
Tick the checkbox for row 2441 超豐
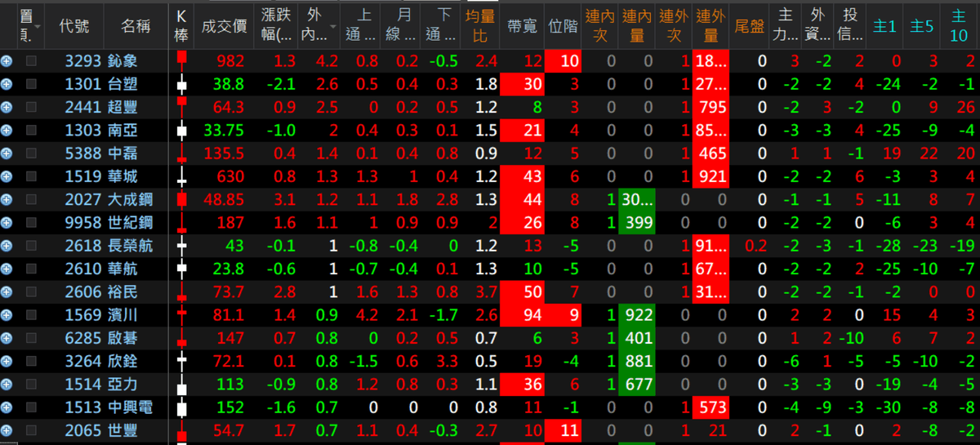coord(31,107)
